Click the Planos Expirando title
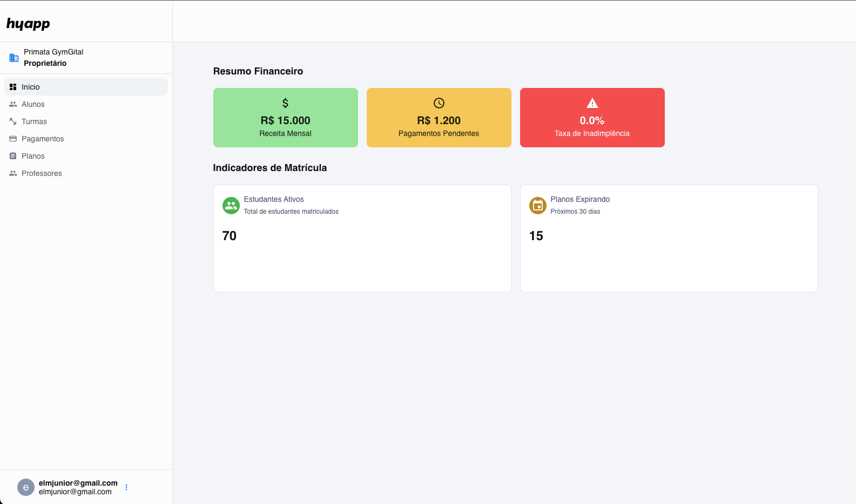This screenshot has height=504, width=856. point(580,199)
